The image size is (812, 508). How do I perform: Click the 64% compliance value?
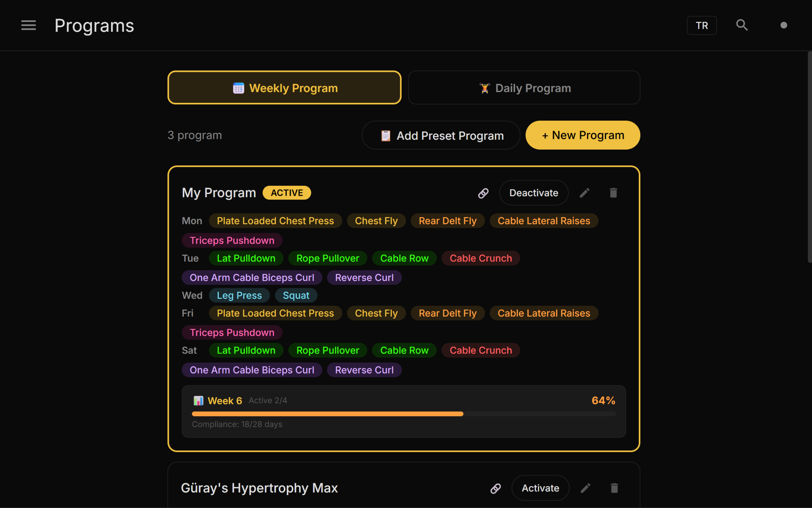[x=603, y=401]
